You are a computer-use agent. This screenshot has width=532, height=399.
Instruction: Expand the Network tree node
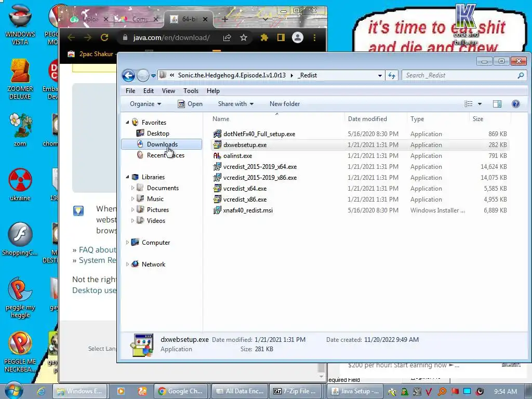(127, 264)
